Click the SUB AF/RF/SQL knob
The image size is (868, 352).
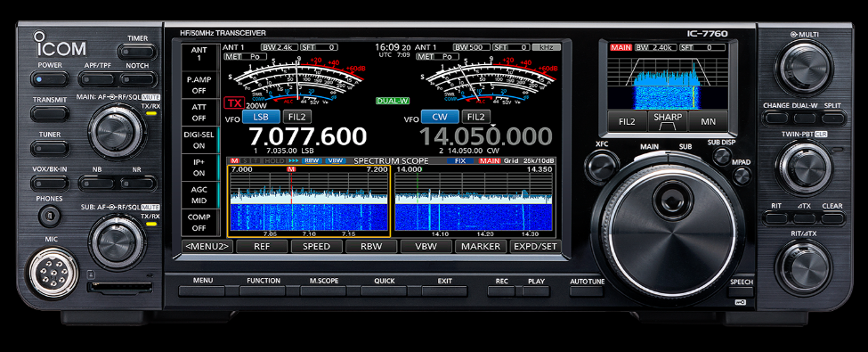point(117,241)
